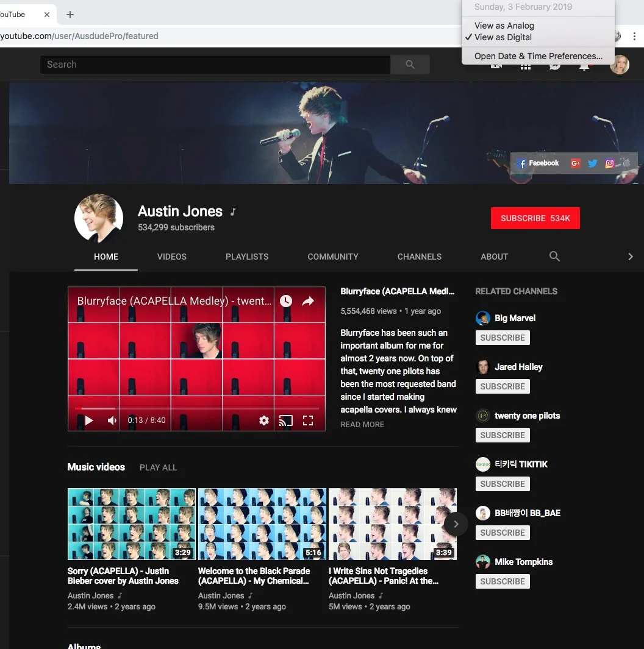The image size is (644, 649).
Task: Open the player settings gear
Action: click(x=263, y=420)
